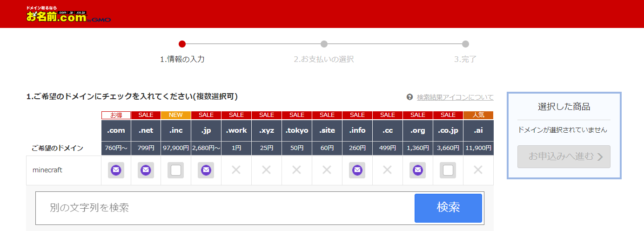Click the .com column header
The width and height of the screenshot is (644, 231).
tap(116, 130)
